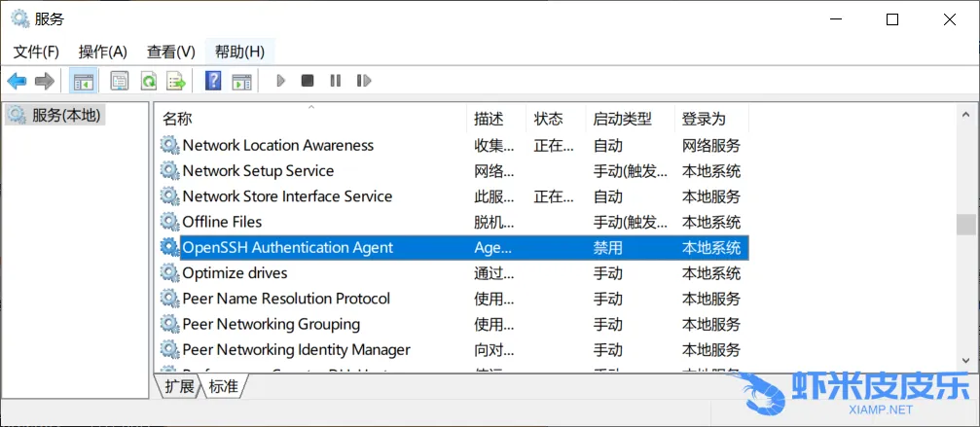
Task: Click the Refresh toolbar icon
Action: (x=148, y=81)
